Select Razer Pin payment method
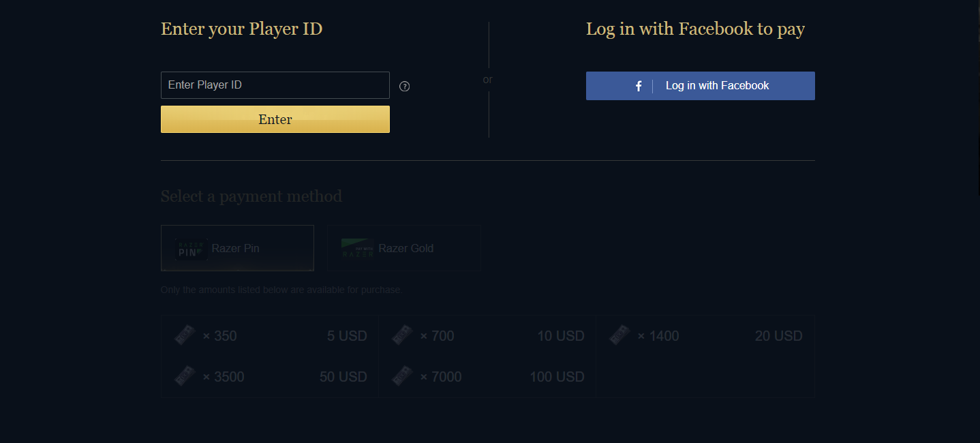This screenshot has height=443, width=980. [x=237, y=248]
